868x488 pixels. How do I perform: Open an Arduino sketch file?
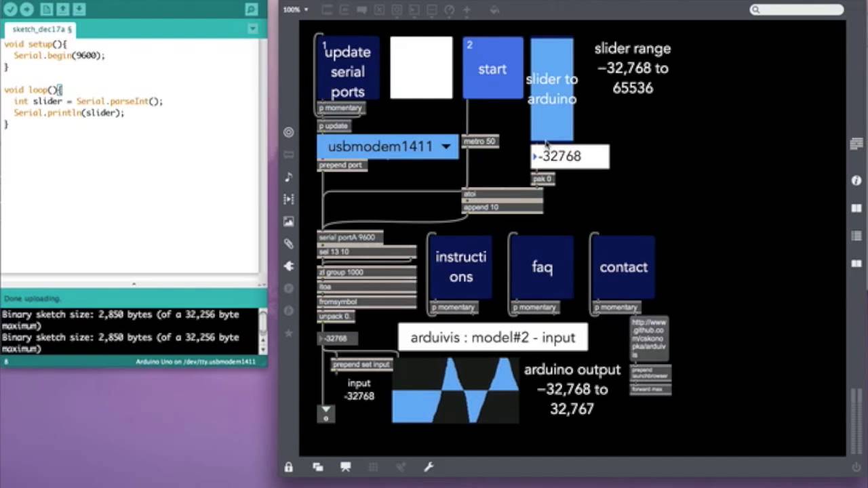(x=62, y=9)
